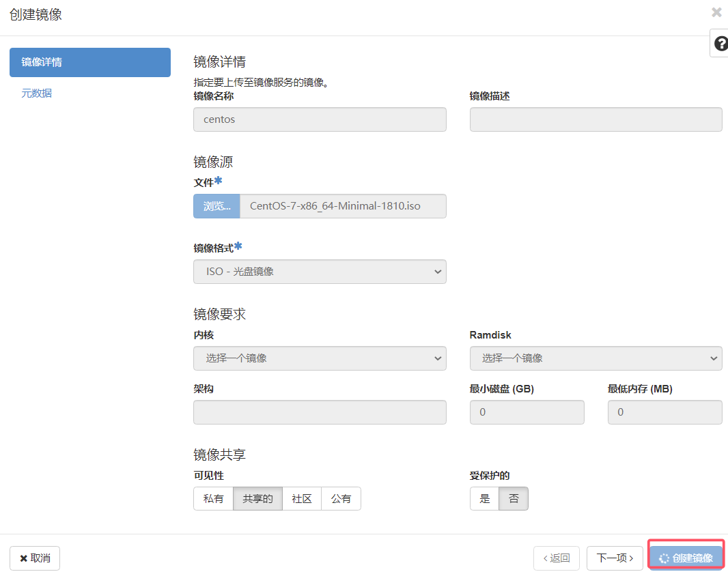Image resolution: width=728 pixels, height=574 pixels.
Task: Set 受保护的 to 否
Action: click(514, 498)
